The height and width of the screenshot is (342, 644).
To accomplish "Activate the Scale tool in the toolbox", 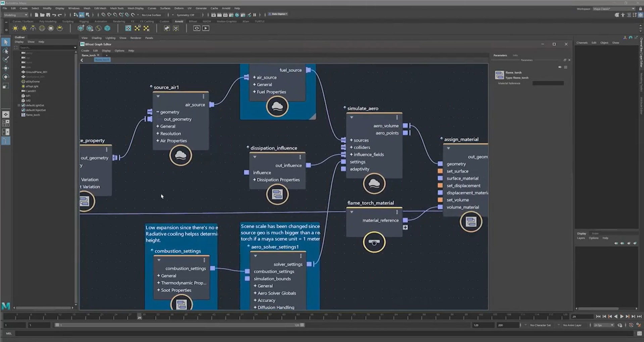I will (x=6, y=86).
